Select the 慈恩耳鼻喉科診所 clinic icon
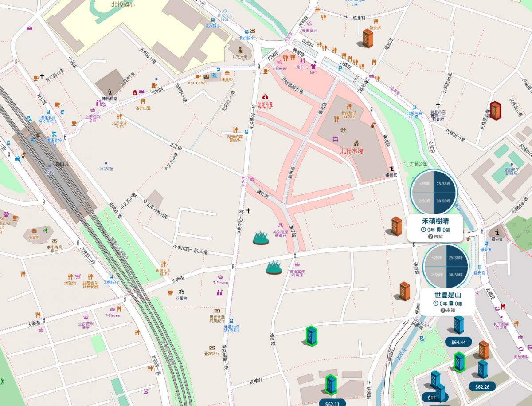The height and width of the screenshot is (406, 532). [265, 97]
